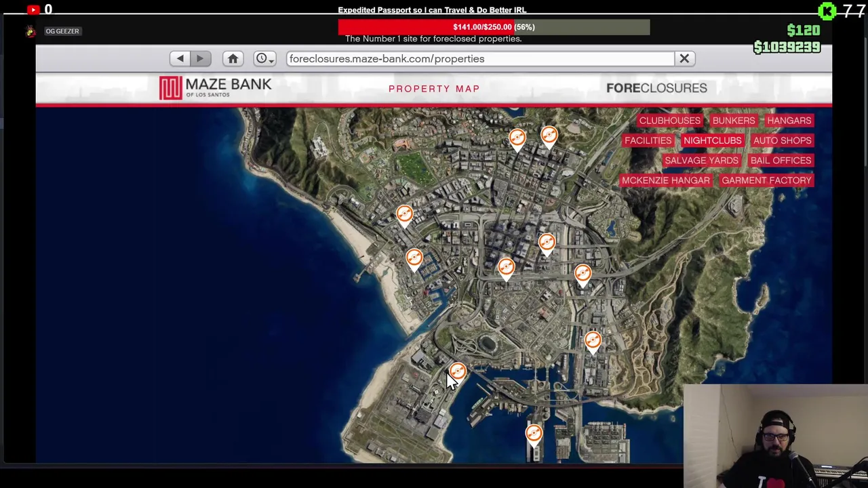Open the browser history clock dropdown
This screenshot has width=868, height=488.
coord(264,58)
